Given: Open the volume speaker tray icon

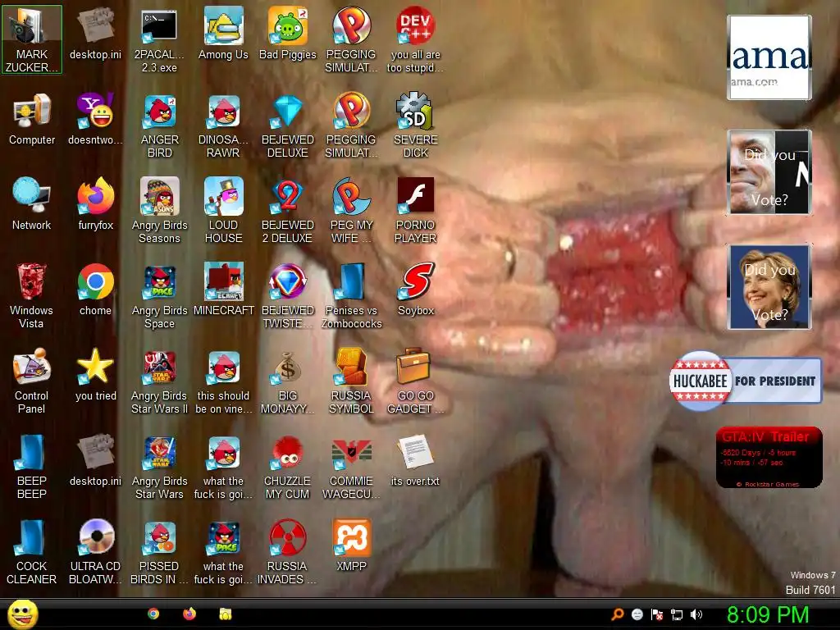Looking at the screenshot, I should 696,614.
